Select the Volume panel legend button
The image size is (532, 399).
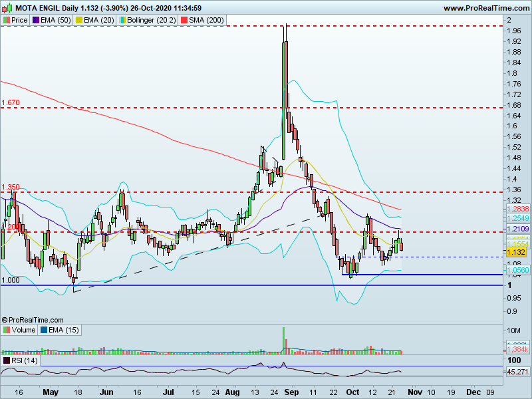point(19,330)
